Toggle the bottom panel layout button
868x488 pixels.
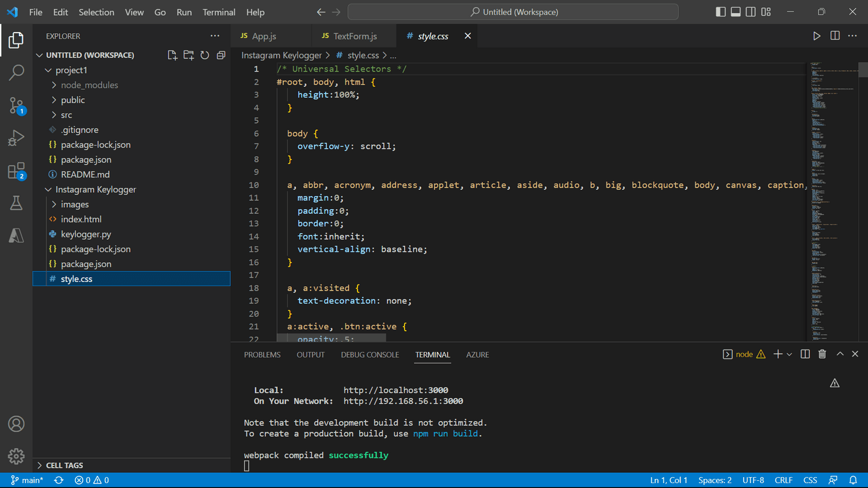(x=735, y=12)
